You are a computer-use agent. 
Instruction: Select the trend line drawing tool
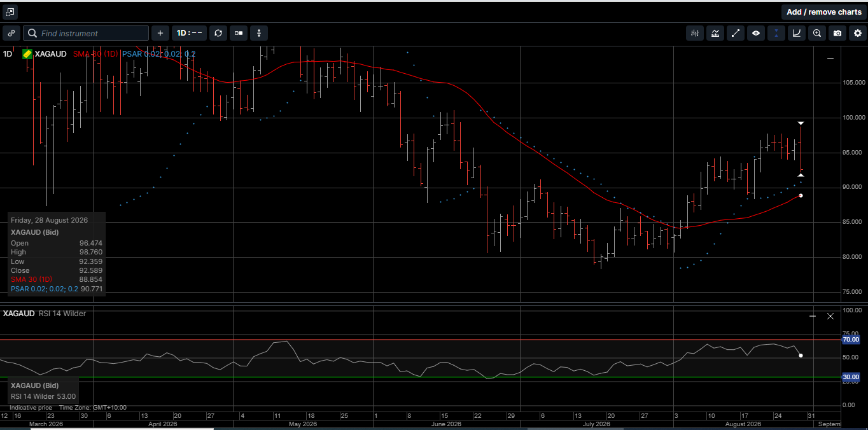pyautogui.click(x=735, y=33)
